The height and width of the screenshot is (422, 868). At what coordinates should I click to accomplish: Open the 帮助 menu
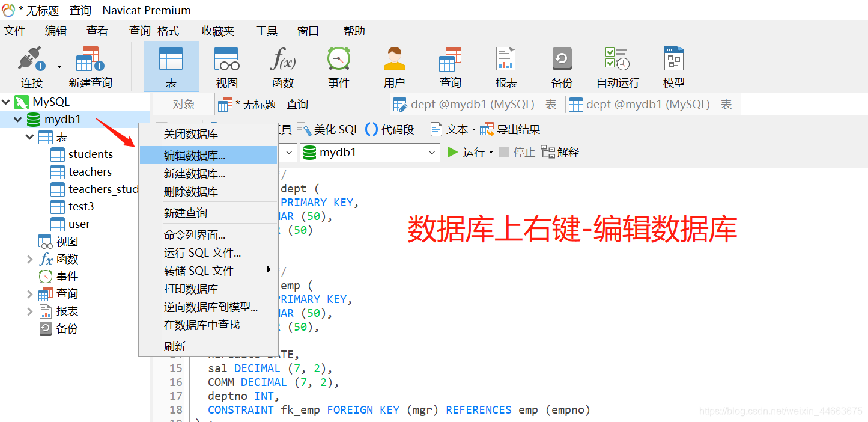[354, 31]
